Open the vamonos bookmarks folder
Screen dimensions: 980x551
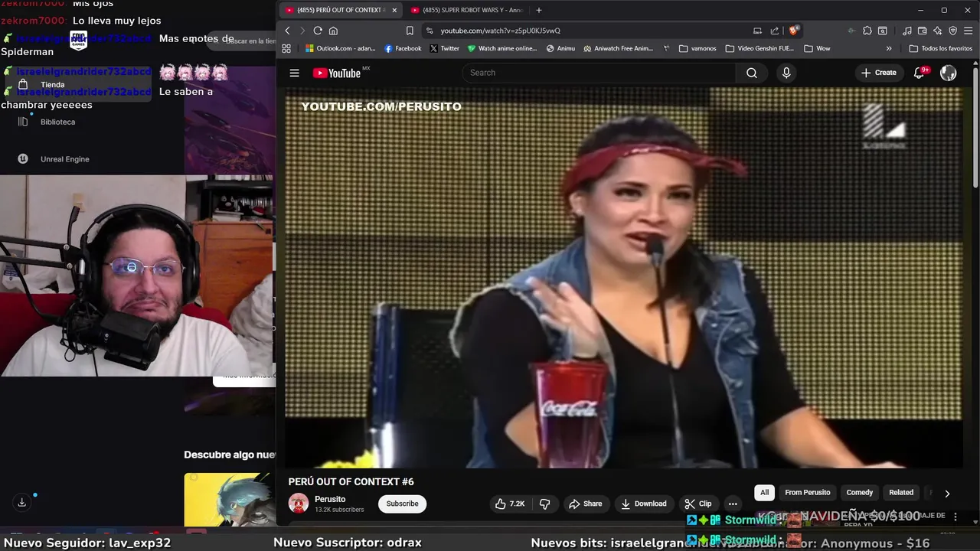point(697,48)
